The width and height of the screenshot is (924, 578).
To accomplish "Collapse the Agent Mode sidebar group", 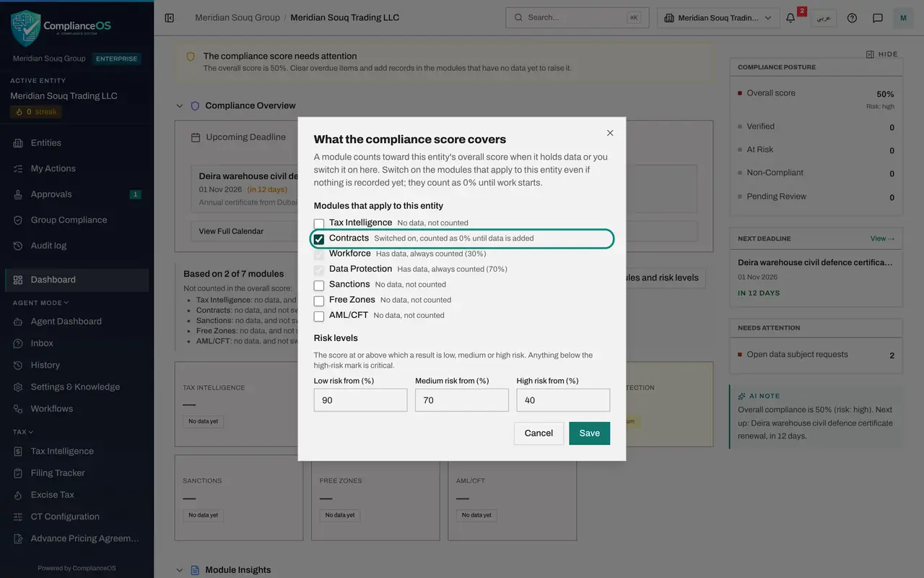I will tap(40, 303).
